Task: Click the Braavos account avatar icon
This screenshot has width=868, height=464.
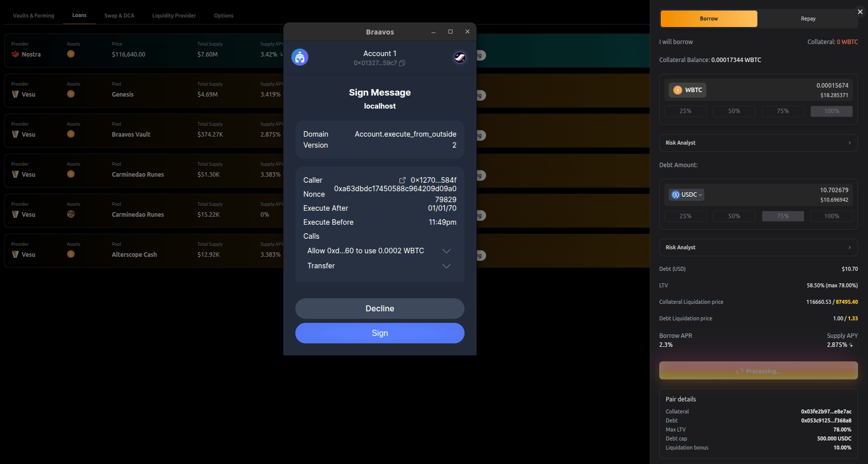Action: [300, 58]
